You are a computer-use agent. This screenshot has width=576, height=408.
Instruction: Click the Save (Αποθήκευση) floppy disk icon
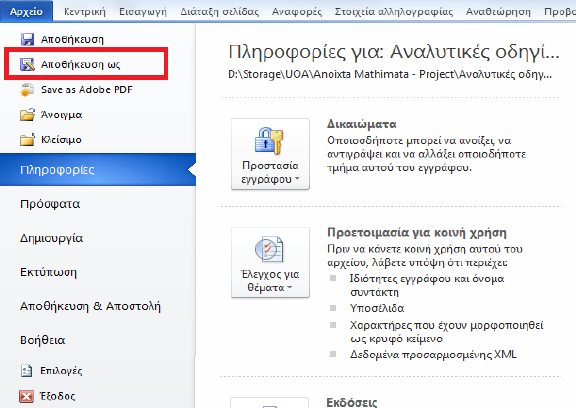pos(27,39)
